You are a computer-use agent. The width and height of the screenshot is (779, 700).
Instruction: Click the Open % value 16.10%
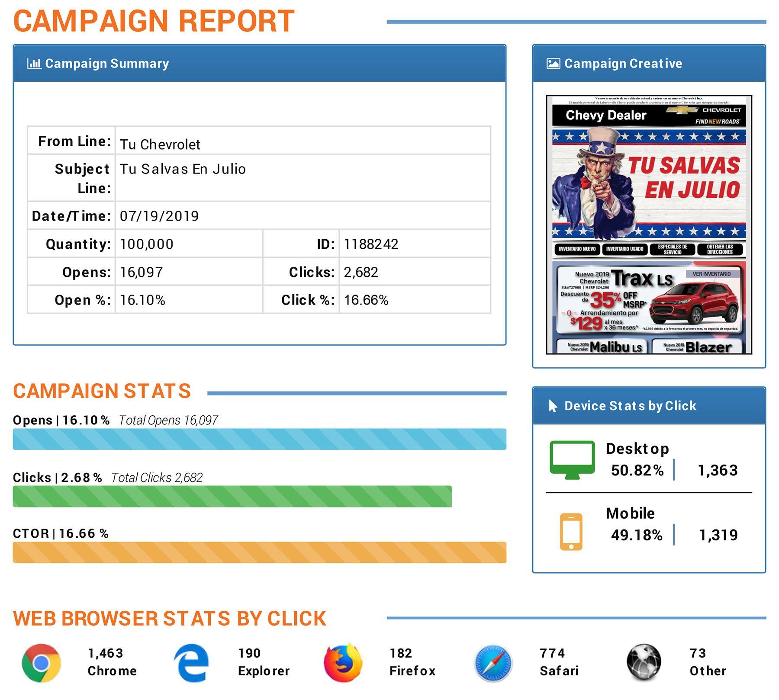tap(142, 300)
